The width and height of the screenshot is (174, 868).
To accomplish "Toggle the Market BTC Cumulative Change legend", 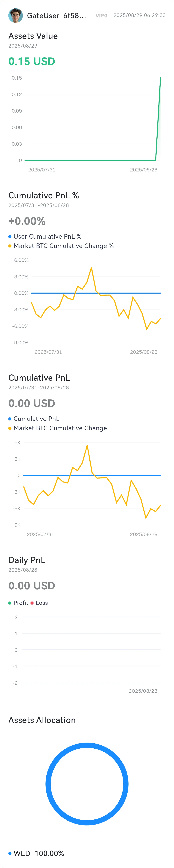I will (x=57, y=428).
